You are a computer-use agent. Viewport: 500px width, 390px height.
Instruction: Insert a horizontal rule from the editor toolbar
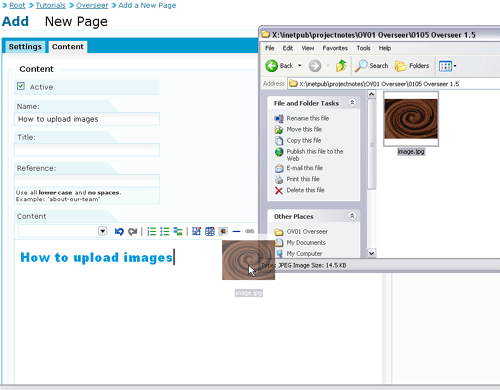click(236, 231)
